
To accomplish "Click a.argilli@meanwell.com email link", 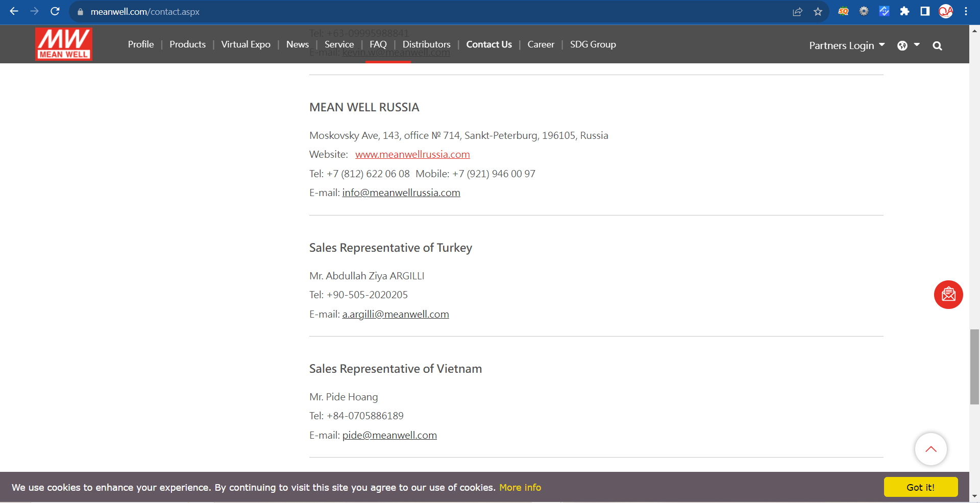I will [396, 314].
